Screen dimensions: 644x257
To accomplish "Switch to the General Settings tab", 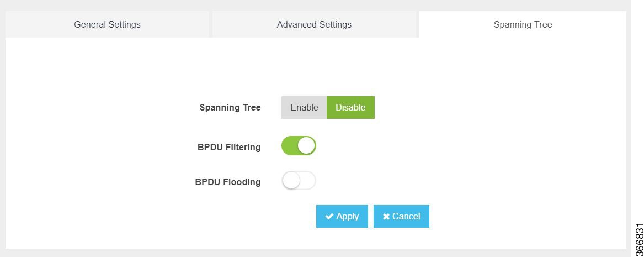I will click(107, 25).
